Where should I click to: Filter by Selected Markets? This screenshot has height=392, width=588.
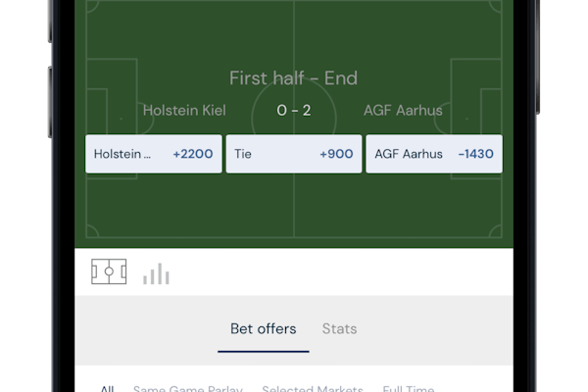point(313,389)
